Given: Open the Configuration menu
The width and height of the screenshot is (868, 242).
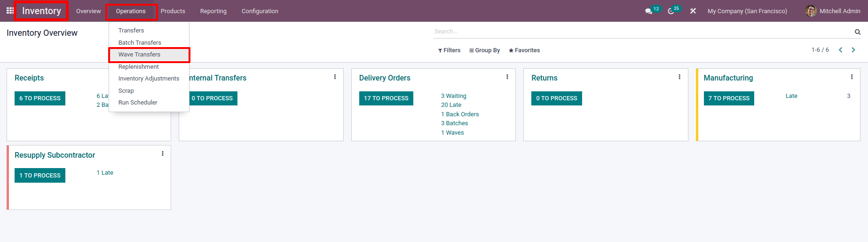Looking at the screenshot, I should (260, 11).
